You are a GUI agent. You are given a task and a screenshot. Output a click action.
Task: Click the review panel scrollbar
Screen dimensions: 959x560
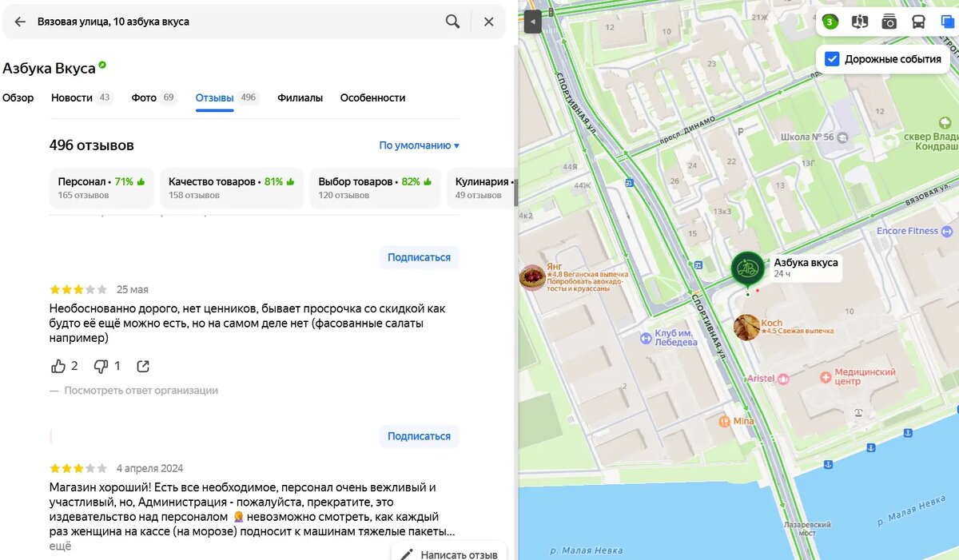tap(516, 193)
